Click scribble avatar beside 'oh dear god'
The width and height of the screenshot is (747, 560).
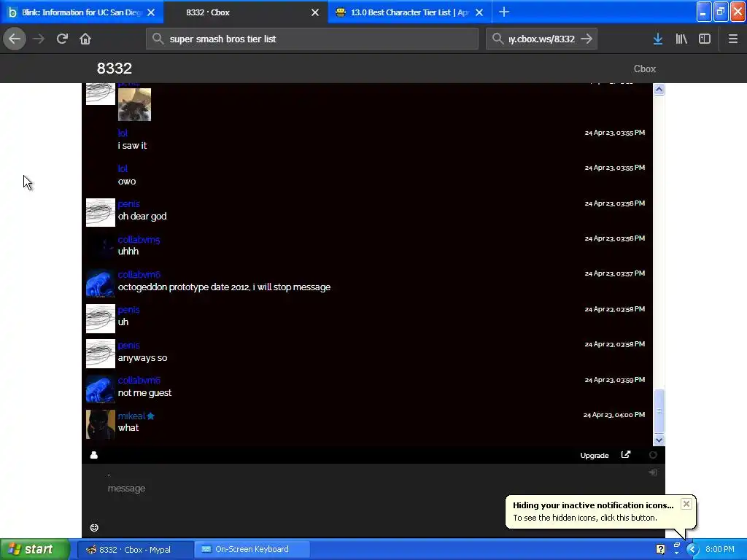coord(101,212)
